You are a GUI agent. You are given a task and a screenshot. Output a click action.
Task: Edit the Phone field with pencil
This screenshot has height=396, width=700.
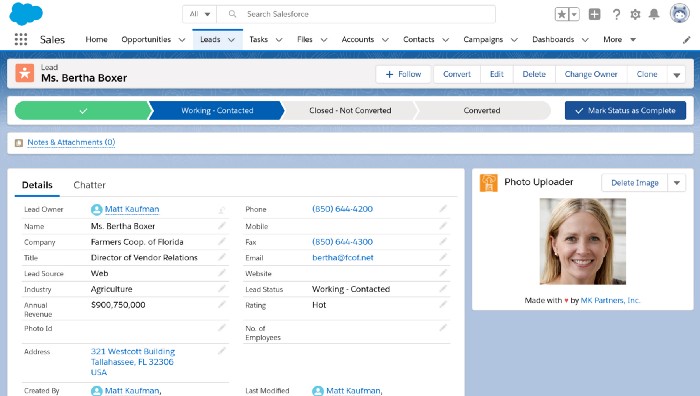click(x=443, y=208)
